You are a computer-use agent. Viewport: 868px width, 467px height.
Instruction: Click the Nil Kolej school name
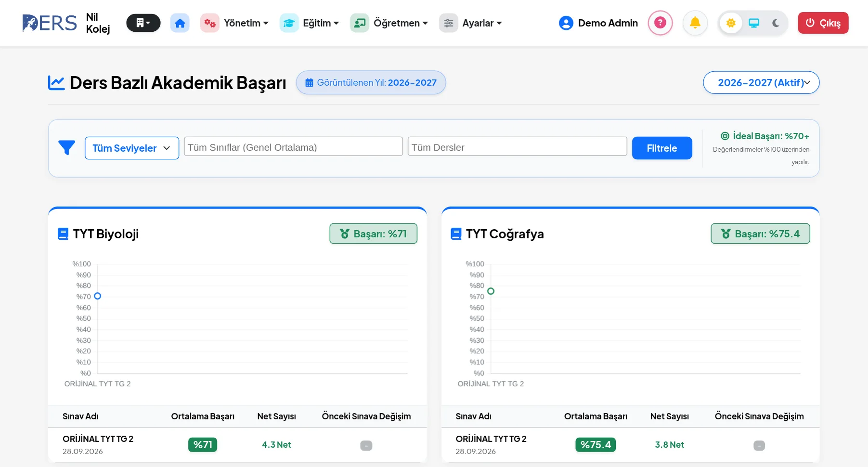click(98, 23)
